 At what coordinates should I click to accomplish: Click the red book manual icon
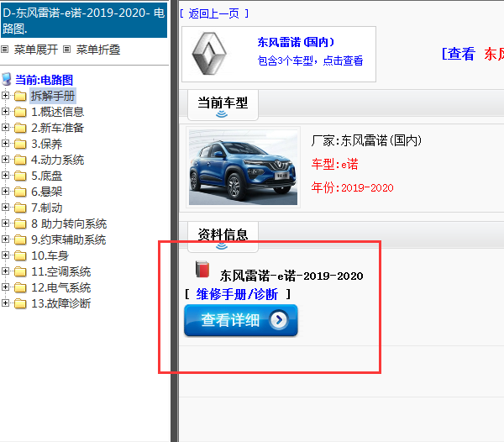click(x=202, y=269)
